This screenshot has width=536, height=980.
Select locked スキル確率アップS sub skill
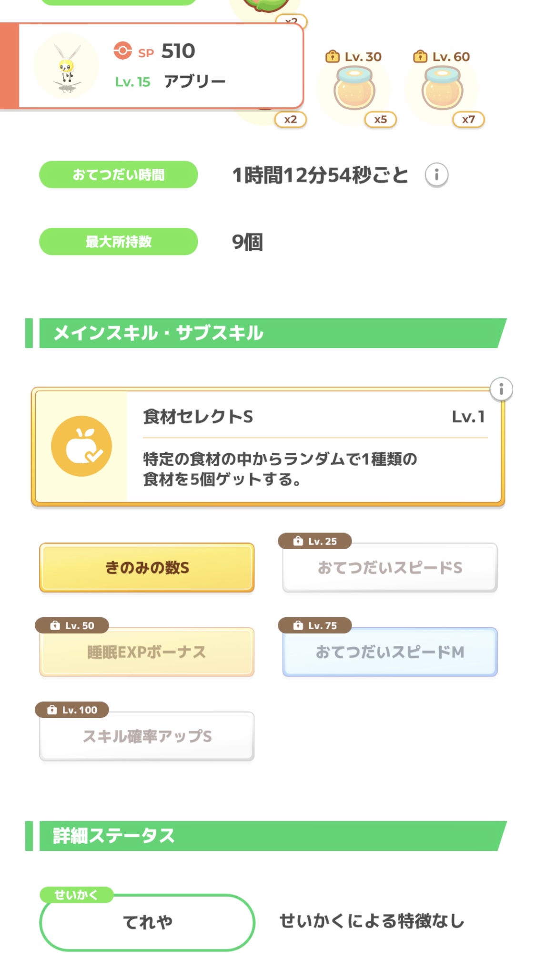click(147, 736)
